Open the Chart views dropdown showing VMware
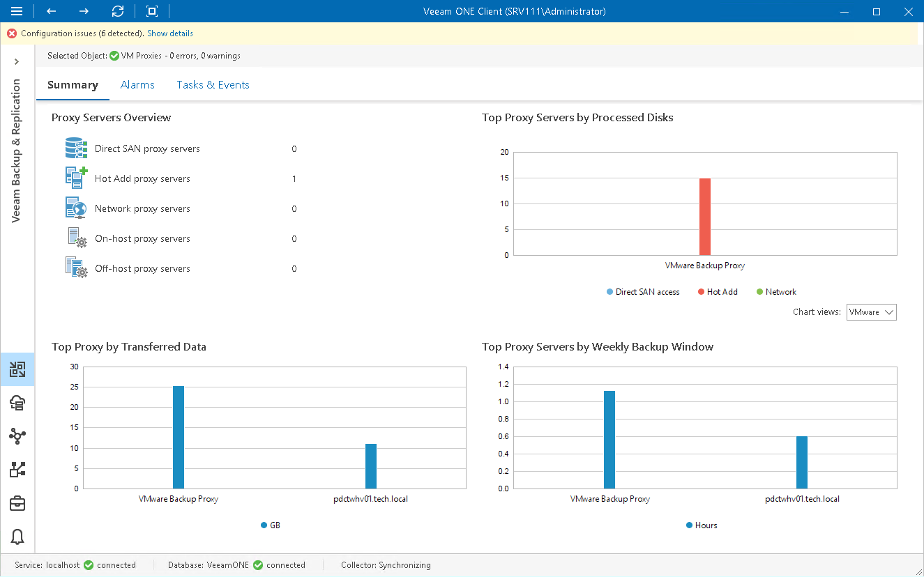Image resolution: width=924 pixels, height=577 pixels. (x=871, y=312)
